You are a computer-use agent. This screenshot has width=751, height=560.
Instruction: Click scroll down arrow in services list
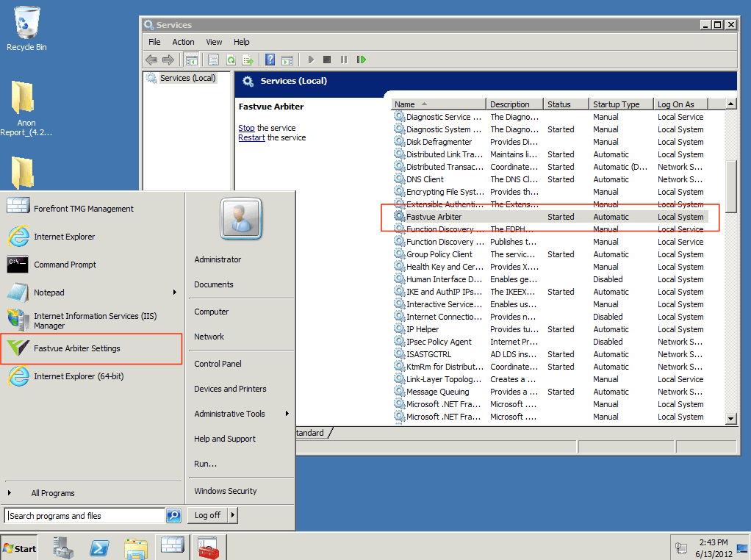[731, 419]
